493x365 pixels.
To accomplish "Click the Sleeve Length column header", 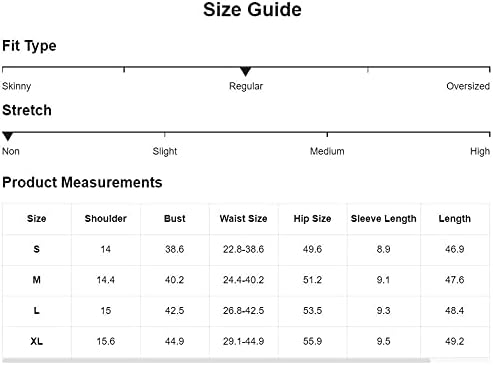I will tap(384, 219).
